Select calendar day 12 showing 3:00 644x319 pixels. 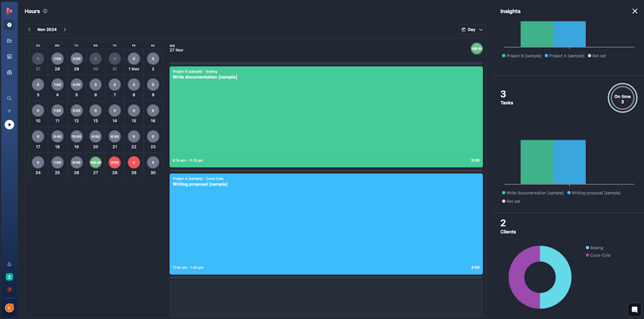point(76,114)
